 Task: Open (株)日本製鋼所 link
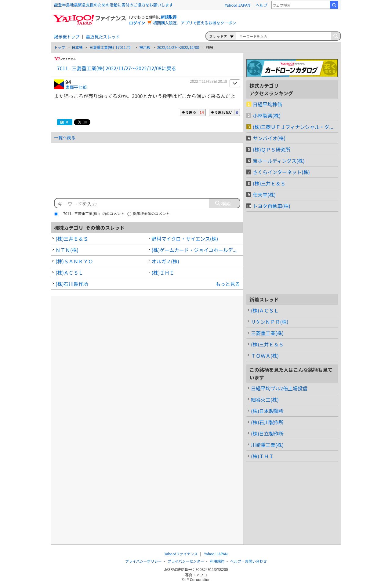[267, 411]
